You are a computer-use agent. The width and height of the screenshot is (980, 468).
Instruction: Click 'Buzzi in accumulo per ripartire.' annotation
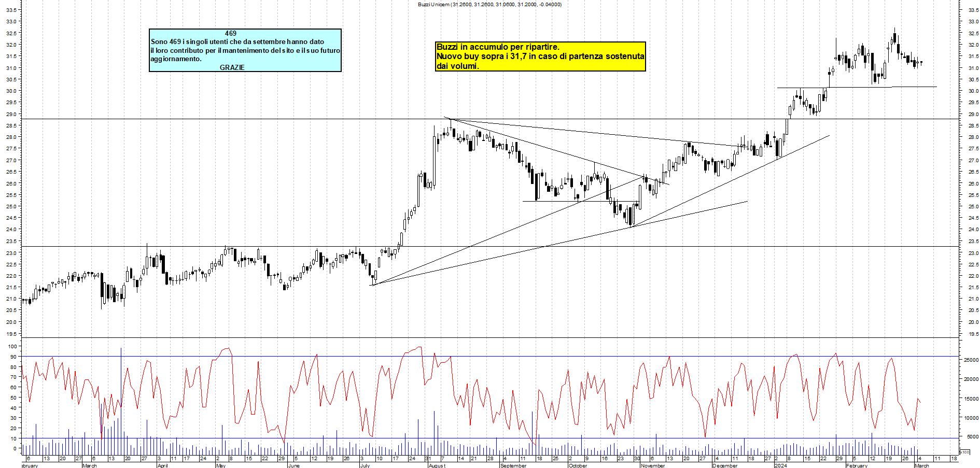click(x=498, y=47)
